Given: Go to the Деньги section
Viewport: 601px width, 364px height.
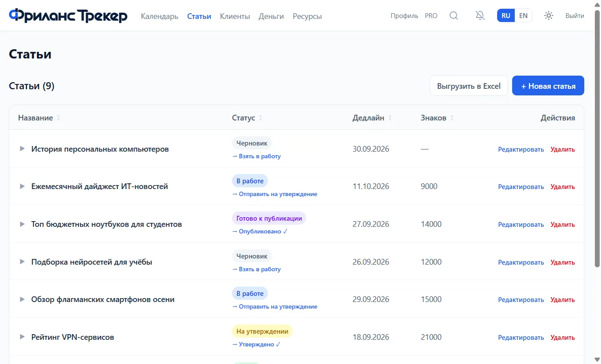Looking at the screenshot, I should tap(271, 16).
